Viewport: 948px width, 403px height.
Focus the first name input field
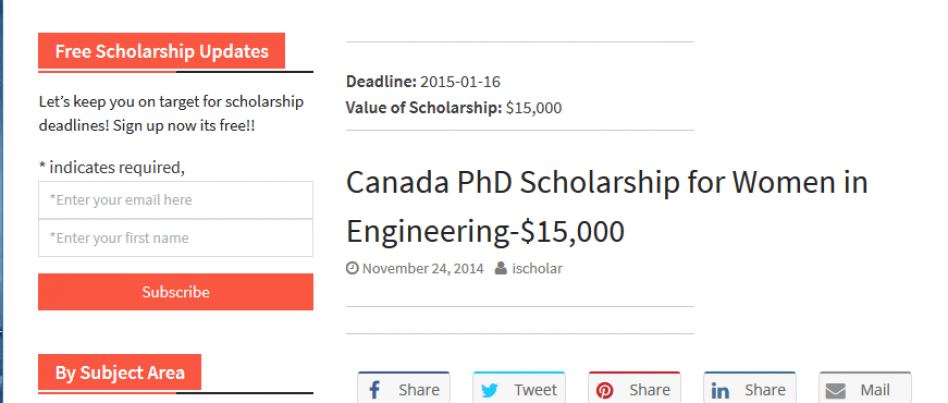(175, 238)
